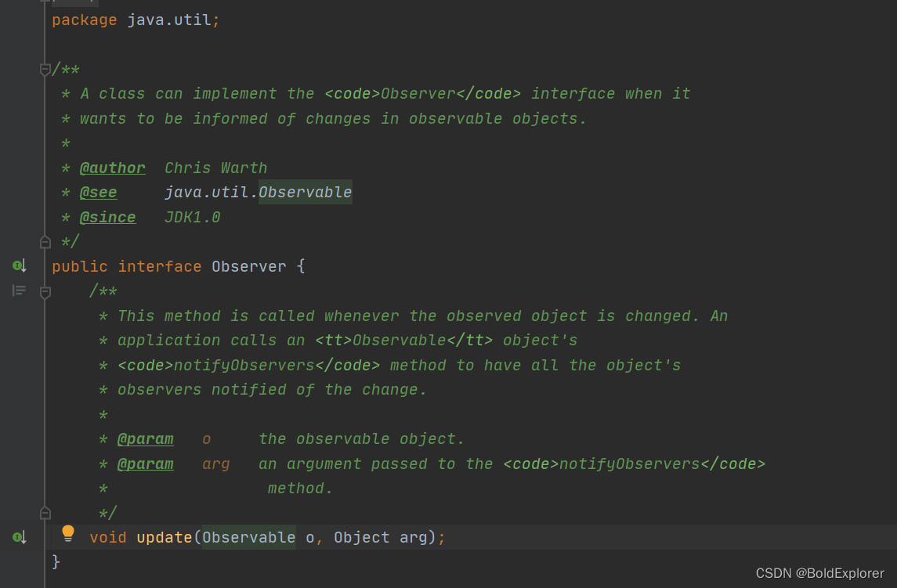Image resolution: width=897 pixels, height=588 pixels.
Task: Collapse the update method's Javadoc comment
Action: point(45,290)
